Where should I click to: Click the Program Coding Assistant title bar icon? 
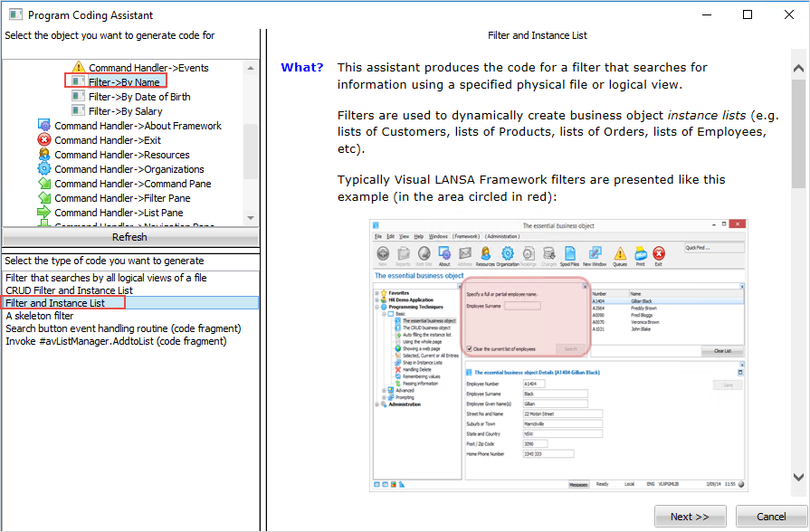click(x=15, y=14)
